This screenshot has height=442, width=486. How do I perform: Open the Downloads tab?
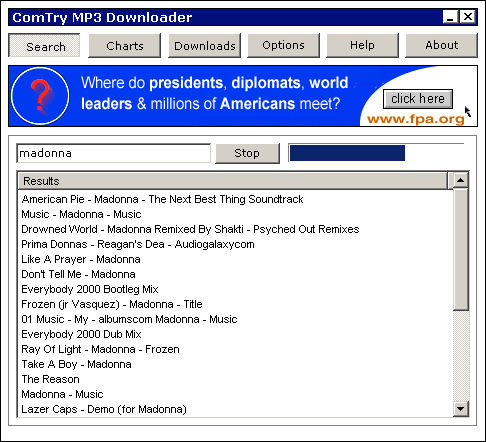(204, 45)
